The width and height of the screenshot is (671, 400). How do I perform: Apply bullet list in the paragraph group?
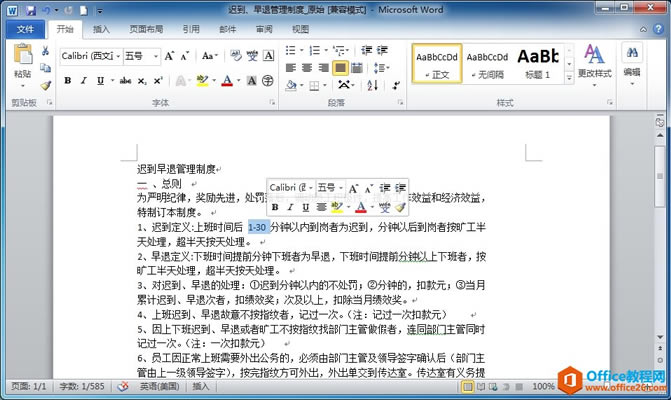pos(291,50)
